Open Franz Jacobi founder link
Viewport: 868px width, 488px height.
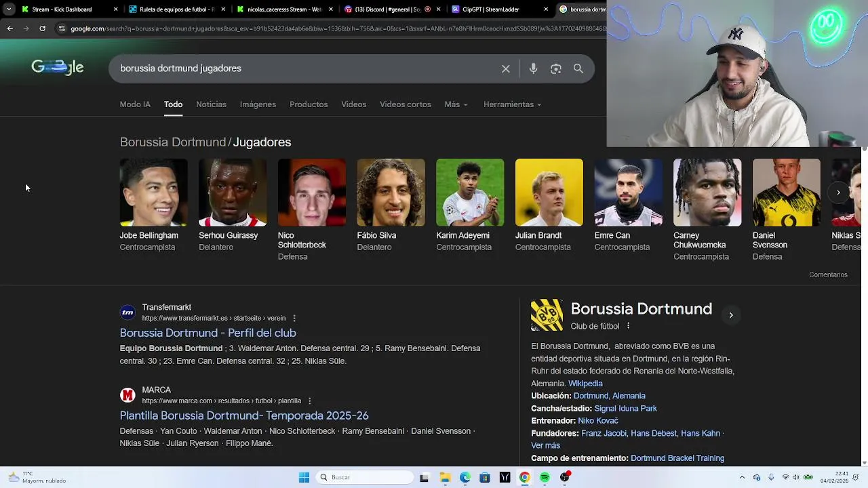(x=604, y=433)
